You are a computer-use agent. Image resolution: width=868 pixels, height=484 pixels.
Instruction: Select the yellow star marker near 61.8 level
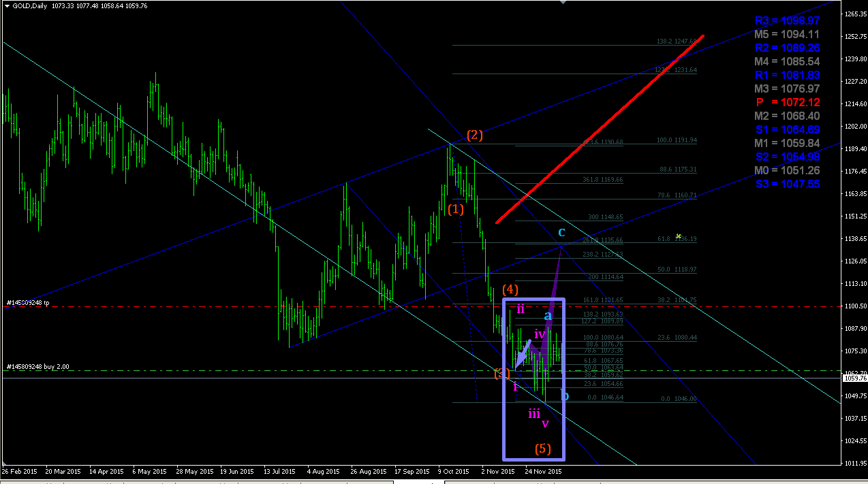tap(678, 236)
